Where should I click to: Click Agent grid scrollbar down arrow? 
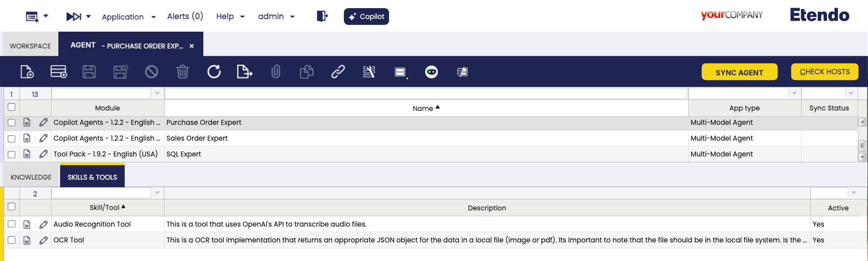(x=862, y=157)
